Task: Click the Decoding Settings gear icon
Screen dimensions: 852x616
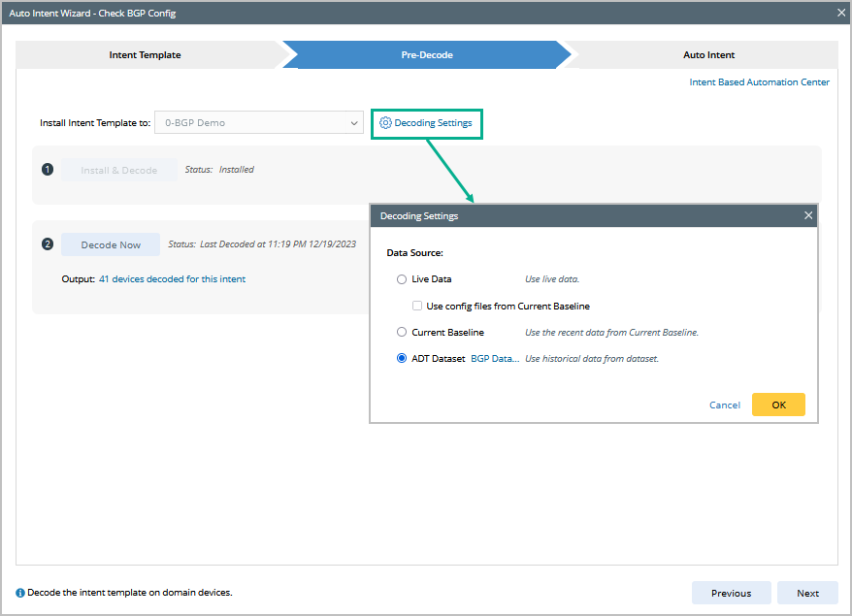Action: [385, 123]
